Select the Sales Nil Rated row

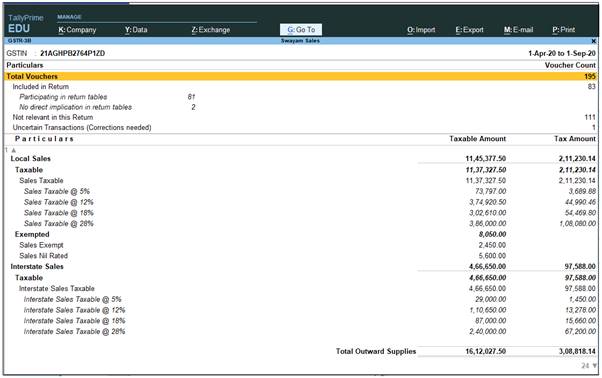[301, 256]
